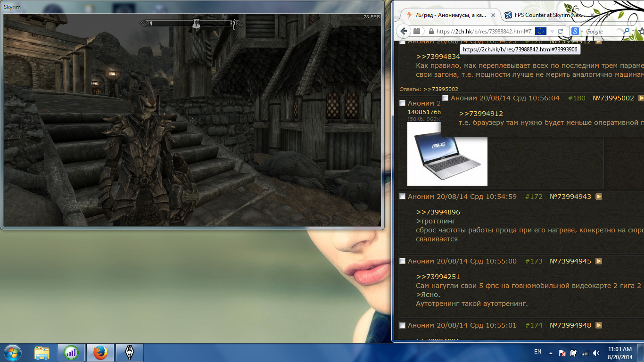Viewport: 644px width, 362px height.
Task: Open the clock showing 11:03 AM
Action: pyautogui.click(x=620, y=353)
